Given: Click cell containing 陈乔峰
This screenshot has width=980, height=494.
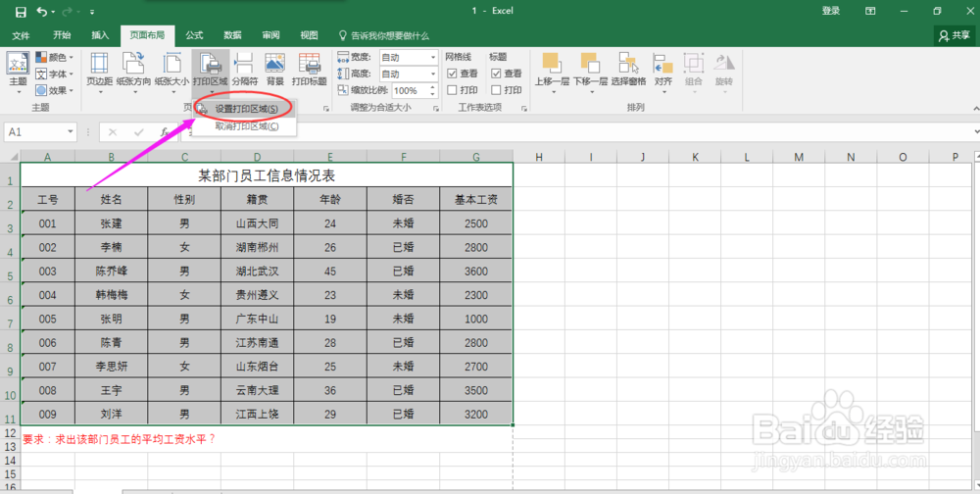Looking at the screenshot, I should 112,272.
